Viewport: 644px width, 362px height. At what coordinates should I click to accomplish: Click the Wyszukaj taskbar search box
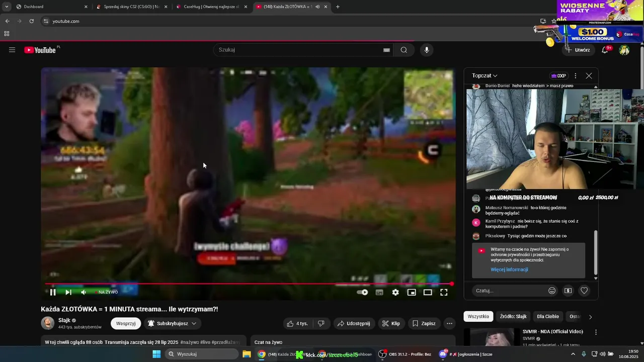tap(202, 354)
